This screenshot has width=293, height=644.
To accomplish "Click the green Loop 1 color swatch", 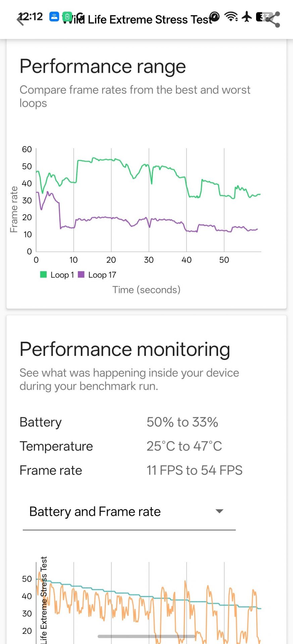I will [x=43, y=275].
